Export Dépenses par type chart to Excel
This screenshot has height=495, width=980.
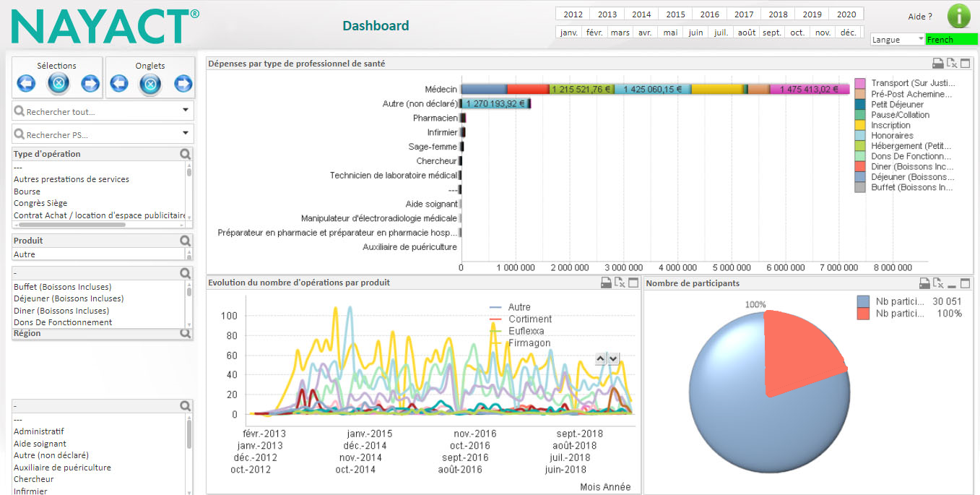(x=952, y=64)
